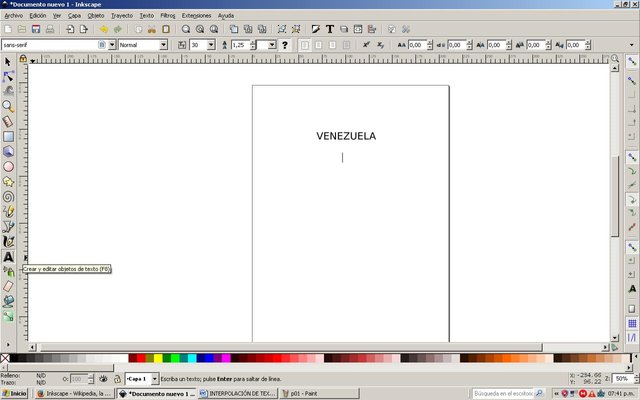Toggle left text alignment
The width and height of the screenshot is (640, 400).
pos(304,45)
